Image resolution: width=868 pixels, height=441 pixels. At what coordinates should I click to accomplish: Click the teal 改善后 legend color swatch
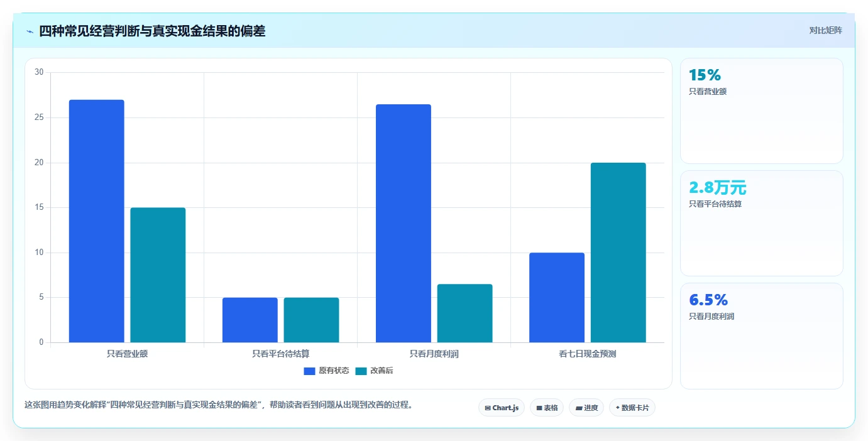pyautogui.click(x=361, y=371)
